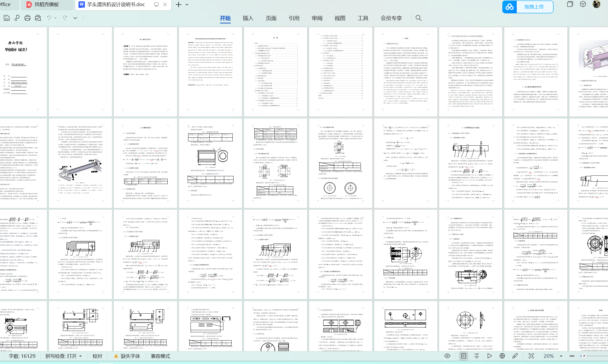Add a new tab with plus icon
Screen dimensions: 608x364
(x=179, y=5)
